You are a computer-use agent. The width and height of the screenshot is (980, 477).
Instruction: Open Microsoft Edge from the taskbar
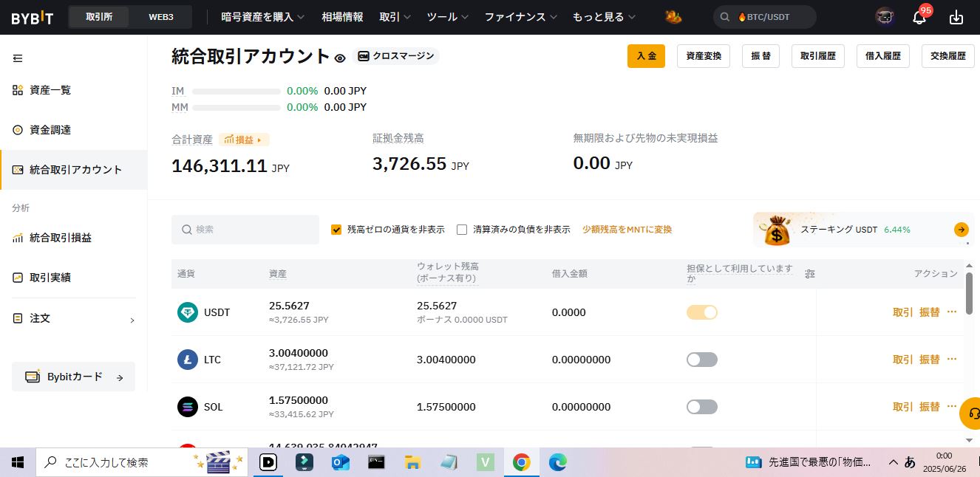pyautogui.click(x=557, y=463)
